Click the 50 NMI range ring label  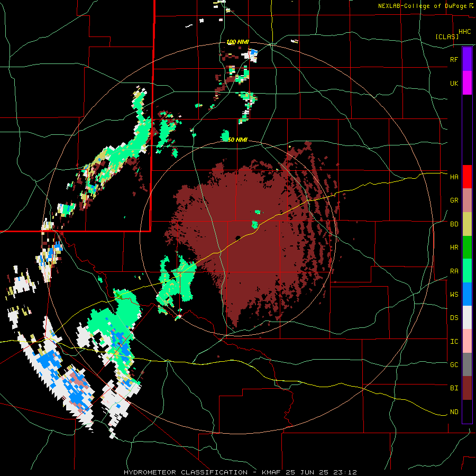point(237,140)
